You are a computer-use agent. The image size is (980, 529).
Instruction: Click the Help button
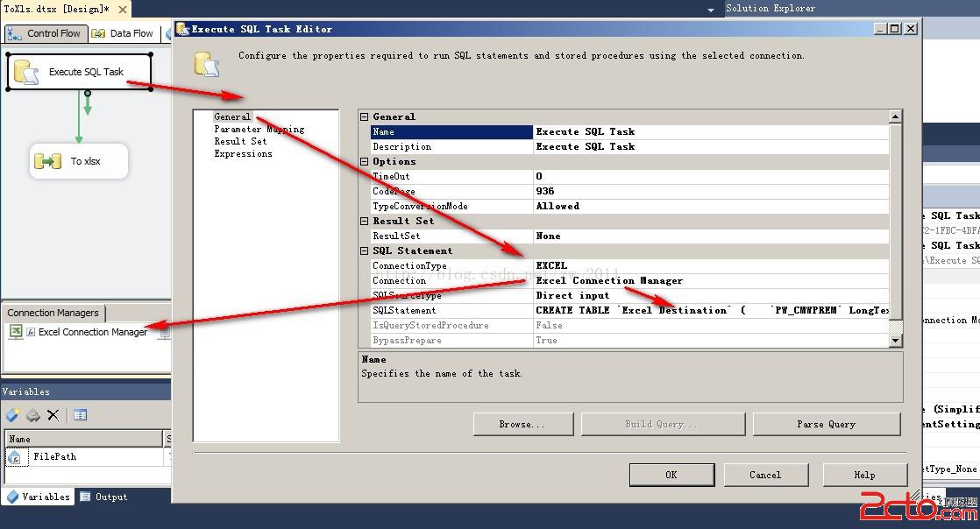(865, 475)
